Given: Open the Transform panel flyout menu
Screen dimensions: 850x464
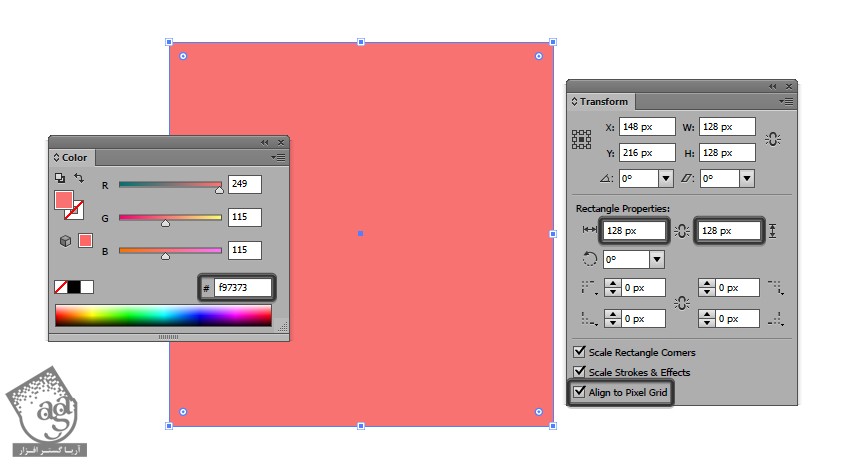Looking at the screenshot, I should click(787, 101).
